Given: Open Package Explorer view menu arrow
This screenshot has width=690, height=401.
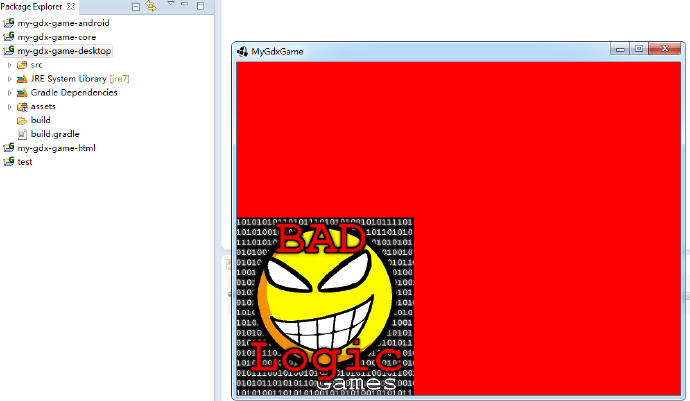Looking at the screenshot, I should coord(171,4).
